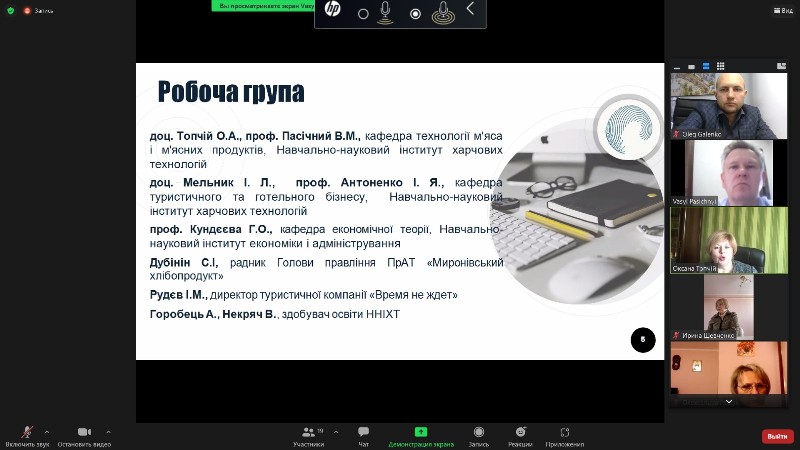This screenshot has width=800, height=450.
Task: Select Vasyl Pasichnyi's video thumbnail
Action: pyautogui.click(x=729, y=173)
